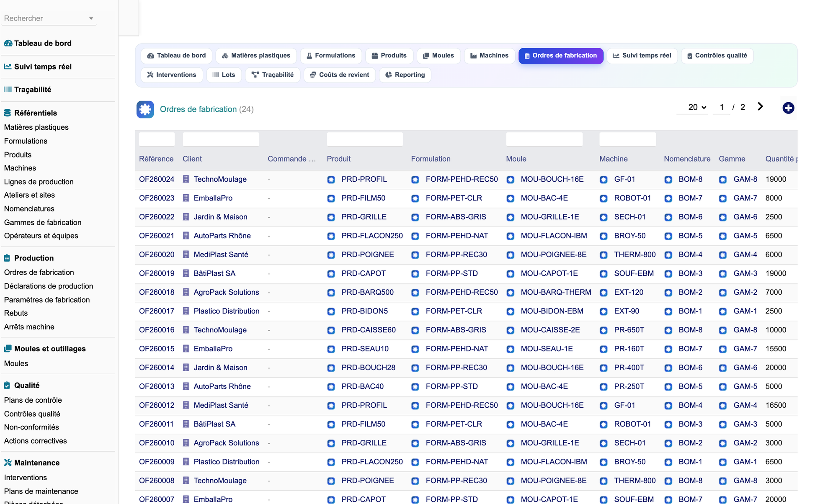815x504 pixels.
Task: Open the Reporting tab
Action: coord(405,75)
